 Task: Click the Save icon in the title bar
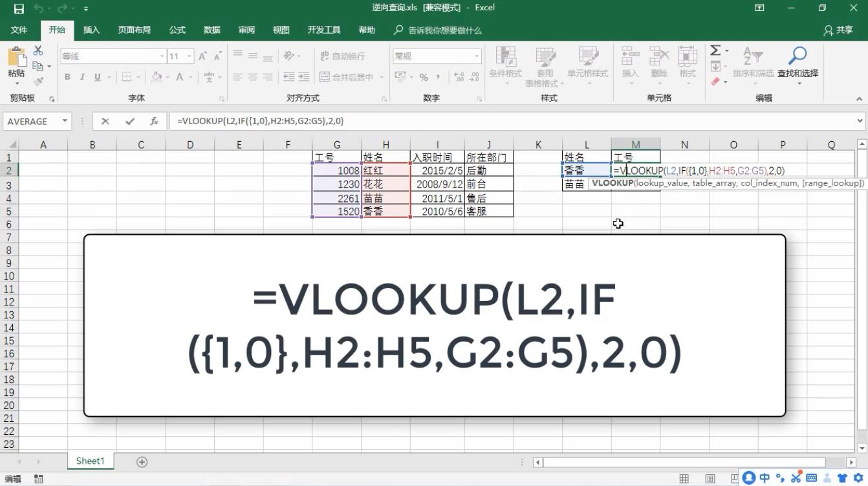19,8
